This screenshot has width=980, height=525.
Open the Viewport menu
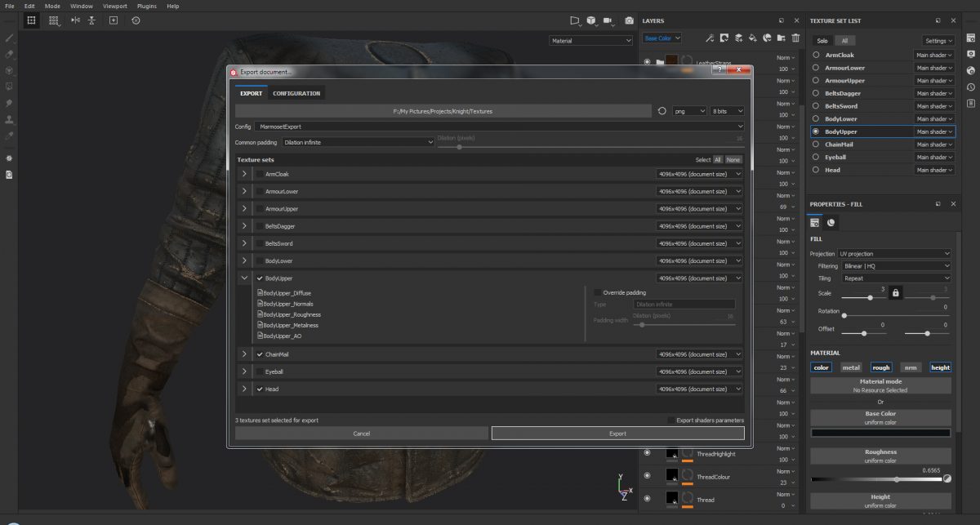pyautogui.click(x=114, y=6)
